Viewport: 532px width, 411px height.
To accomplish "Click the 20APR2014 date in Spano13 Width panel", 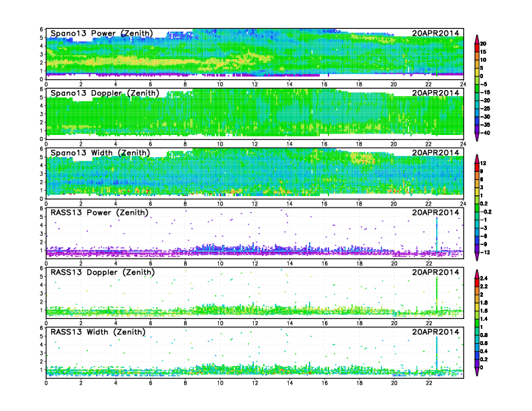I will [x=436, y=153].
